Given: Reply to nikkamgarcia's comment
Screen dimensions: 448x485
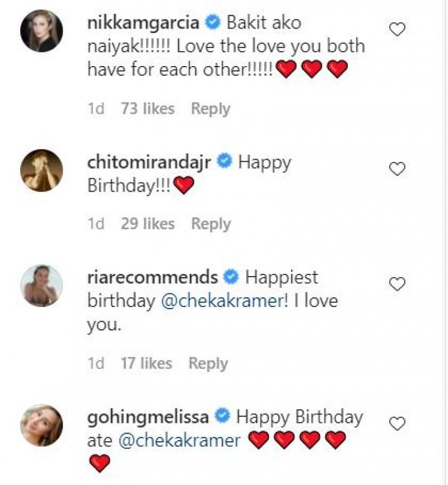Looking at the screenshot, I should click(210, 109).
